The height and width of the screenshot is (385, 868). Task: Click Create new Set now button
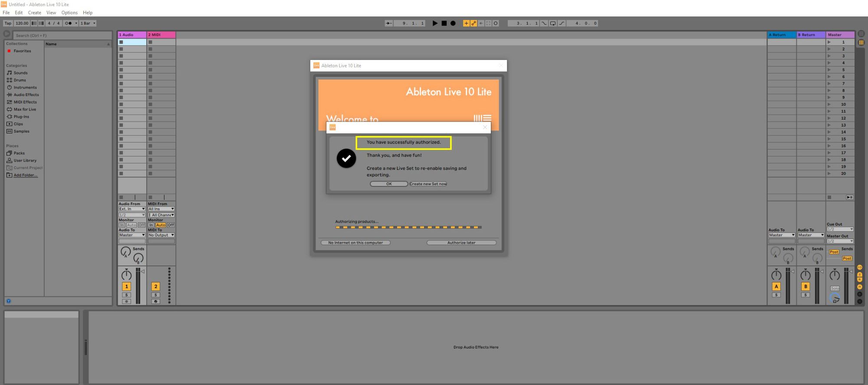[x=428, y=184]
